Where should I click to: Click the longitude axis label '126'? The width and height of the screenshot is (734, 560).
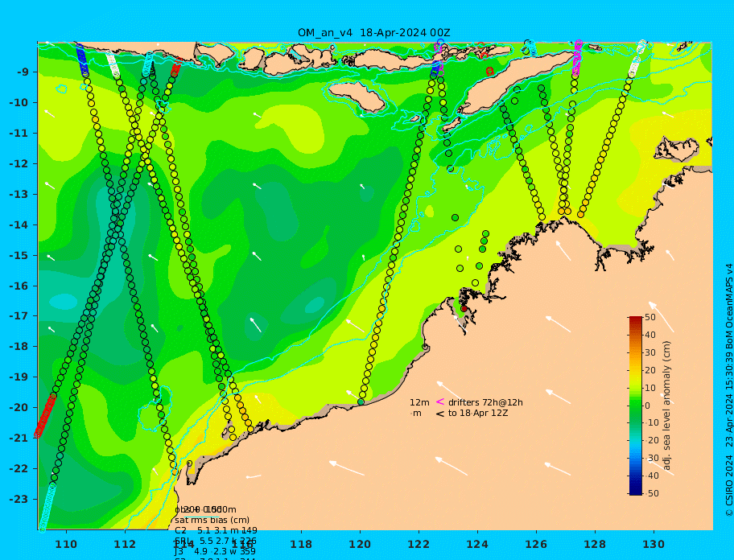536,544
